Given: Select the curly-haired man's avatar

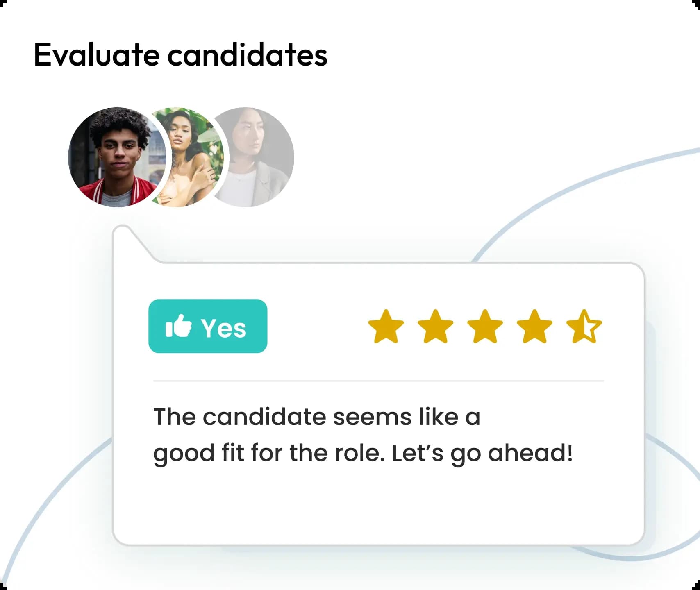Looking at the screenshot, I should coord(117,157).
